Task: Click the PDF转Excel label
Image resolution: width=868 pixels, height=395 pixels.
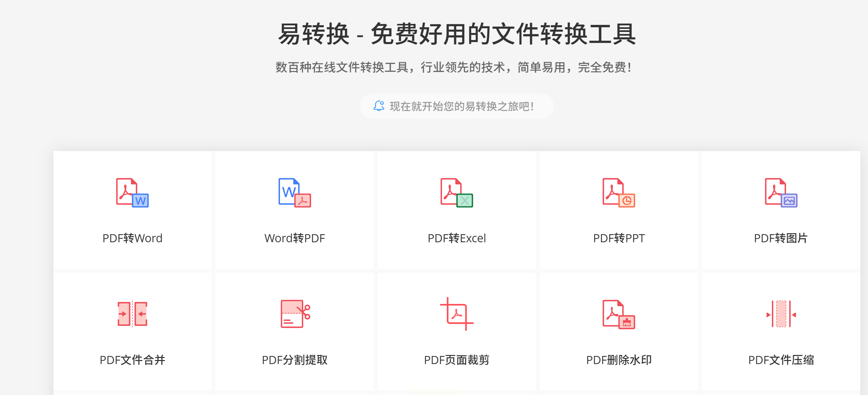Action: [x=457, y=238]
